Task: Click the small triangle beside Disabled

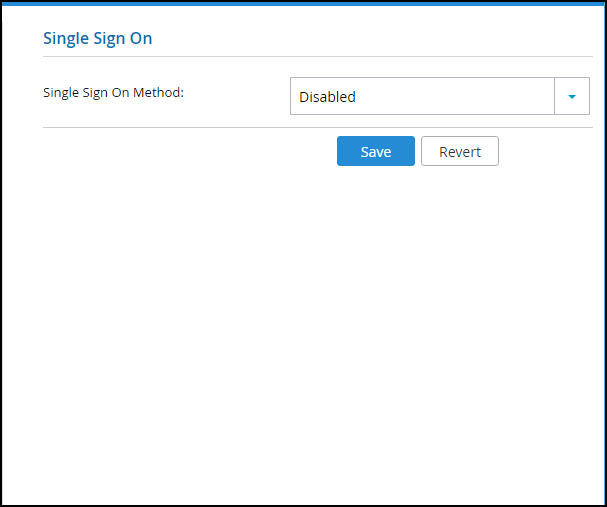Action: click(572, 97)
